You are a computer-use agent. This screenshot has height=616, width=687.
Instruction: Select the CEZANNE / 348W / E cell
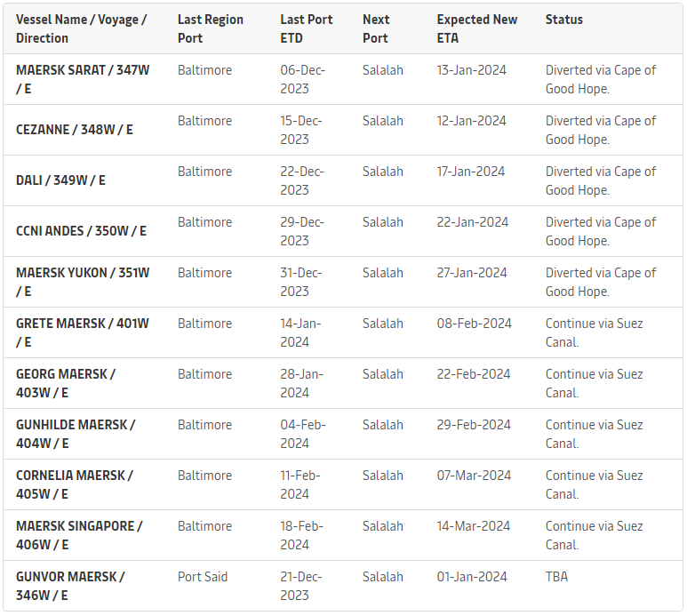coord(75,130)
